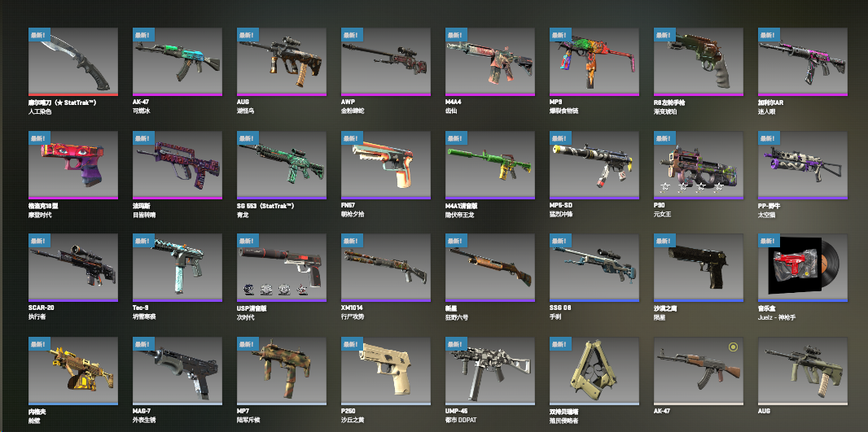
Task: Select the M4A4 skin tile
Action: pyautogui.click(x=490, y=61)
